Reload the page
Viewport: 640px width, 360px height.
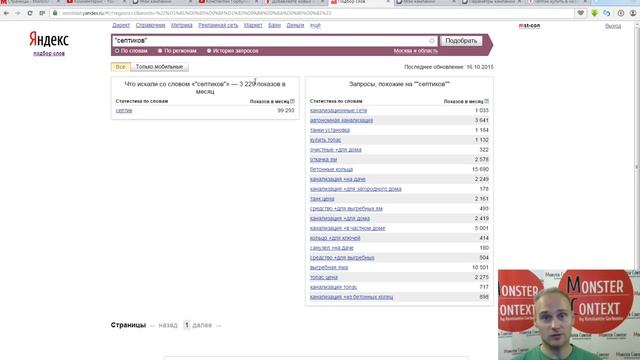[x=30, y=13]
